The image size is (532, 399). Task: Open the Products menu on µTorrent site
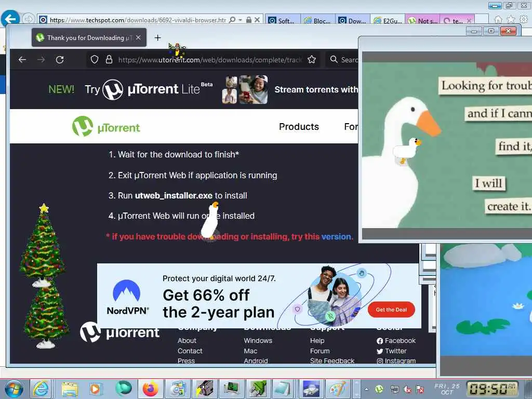pyautogui.click(x=299, y=127)
